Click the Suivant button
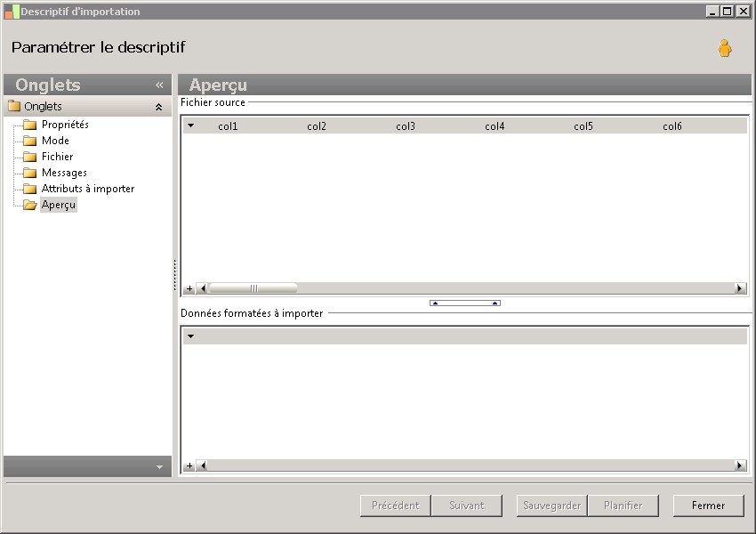 pyautogui.click(x=467, y=506)
